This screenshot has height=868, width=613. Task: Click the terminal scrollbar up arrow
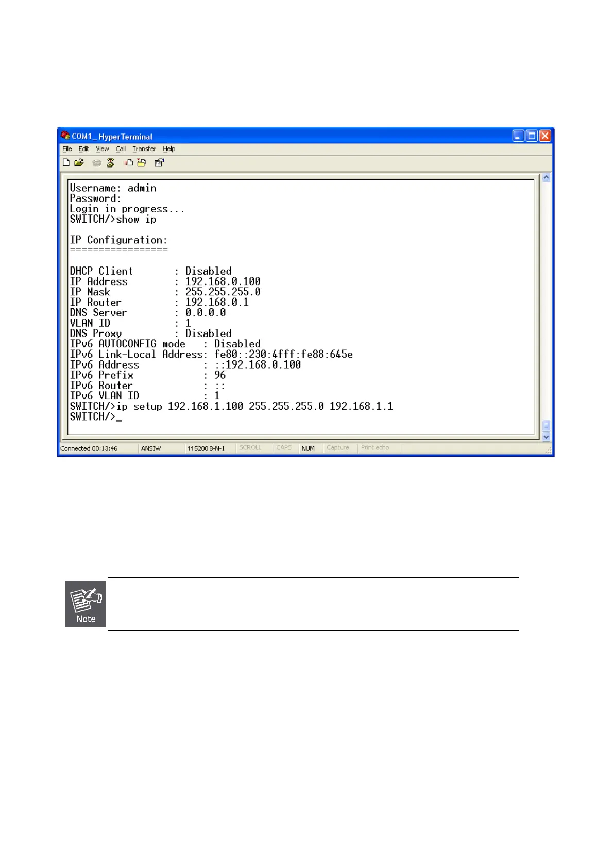click(547, 178)
